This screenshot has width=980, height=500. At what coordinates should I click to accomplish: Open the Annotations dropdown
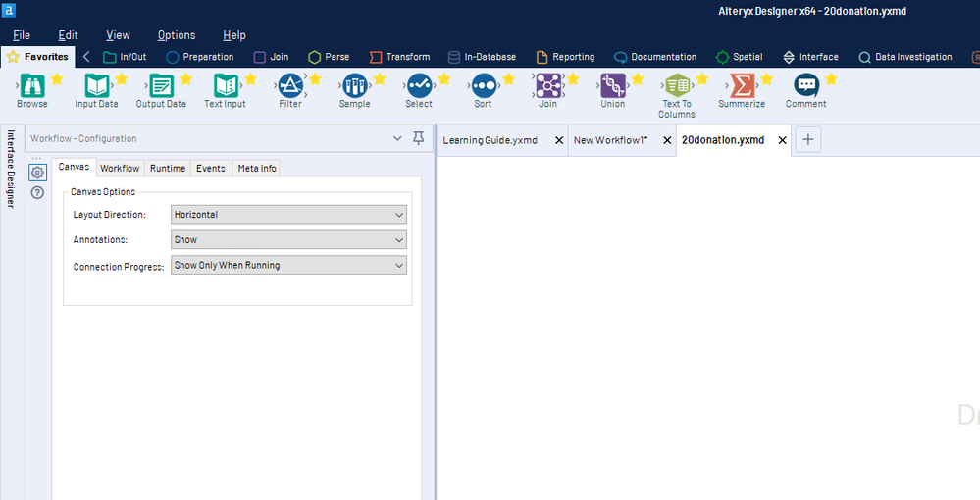288,239
